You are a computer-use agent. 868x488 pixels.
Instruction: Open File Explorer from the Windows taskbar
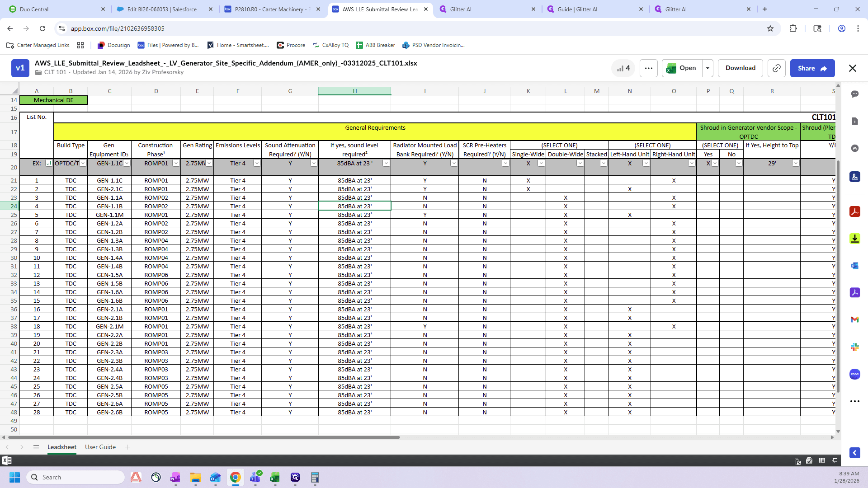(195, 477)
